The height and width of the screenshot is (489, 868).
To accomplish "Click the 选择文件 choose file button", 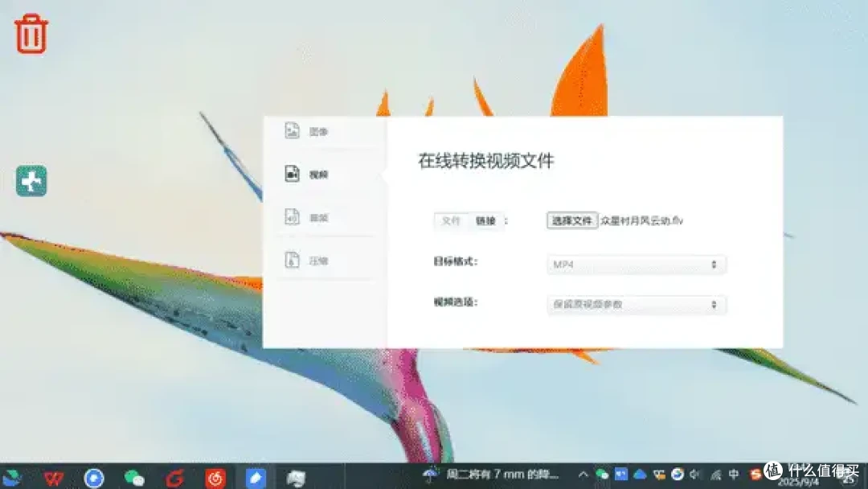I will [x=572, y=220].
